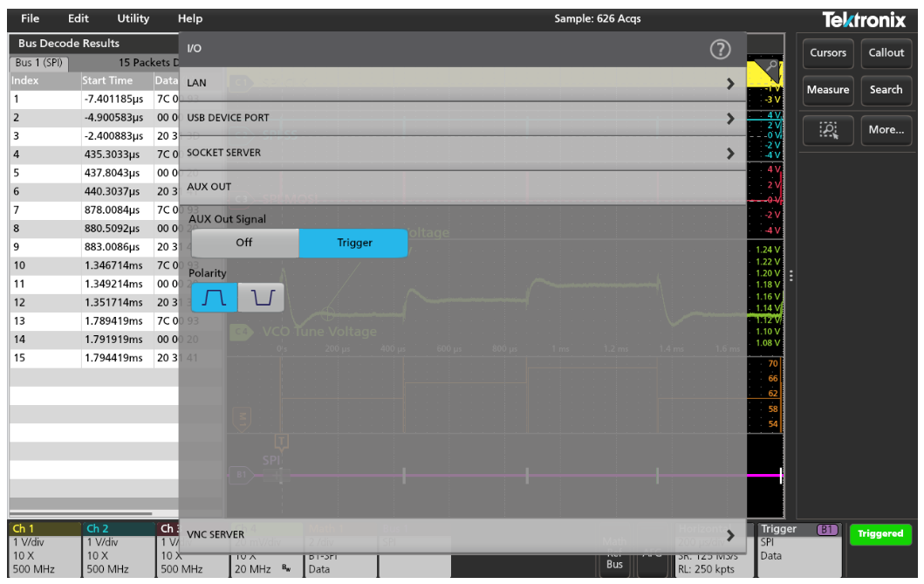Set AUX Out Signal to Off
Viewport: 924px width, 584px height.
(244, 243)
